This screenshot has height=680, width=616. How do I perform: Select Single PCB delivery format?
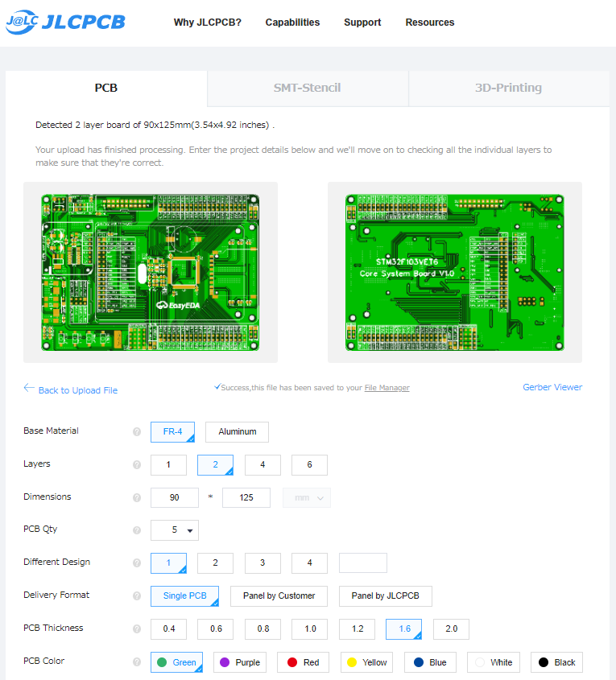(185, 596)
